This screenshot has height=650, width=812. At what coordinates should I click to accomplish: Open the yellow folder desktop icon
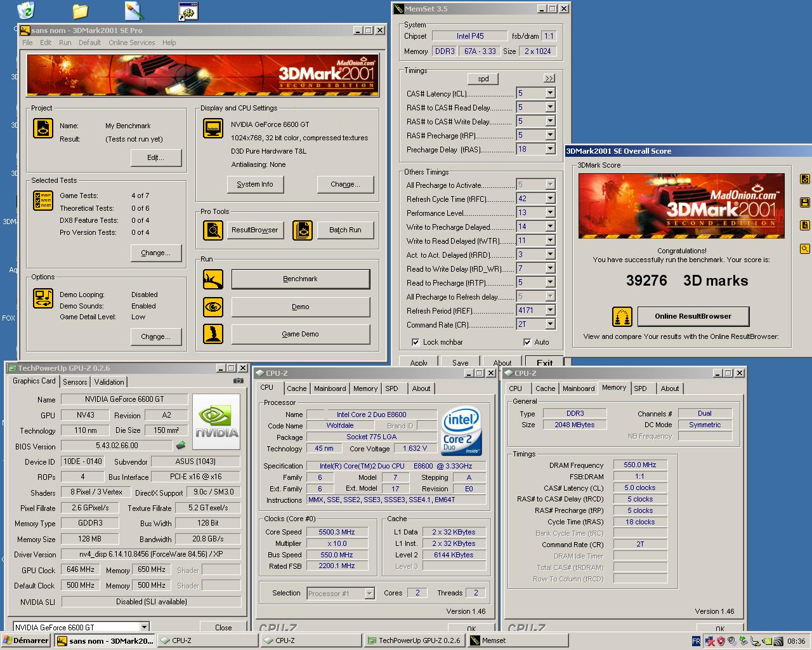click(x=80, y=11)
